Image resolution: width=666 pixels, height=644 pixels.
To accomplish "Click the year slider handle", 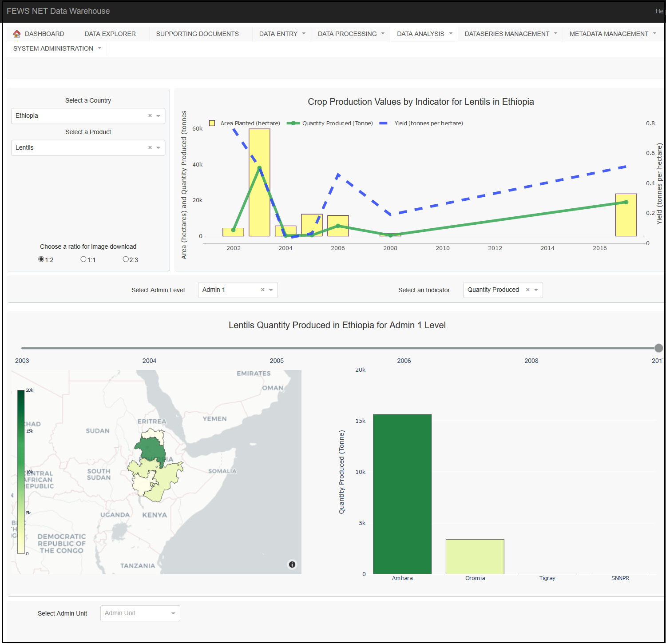I will point(658,348).
